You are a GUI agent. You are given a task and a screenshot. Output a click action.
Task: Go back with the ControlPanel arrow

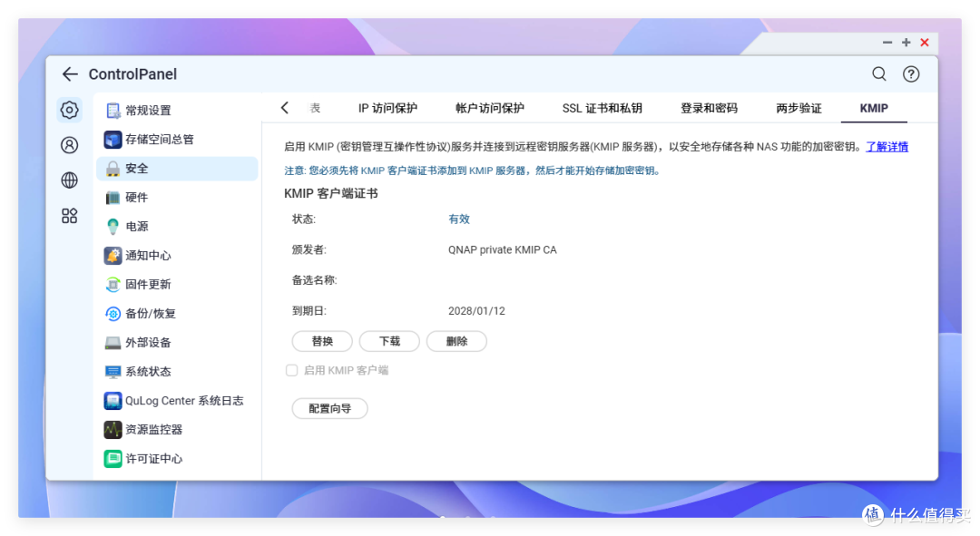click(x=70, y=74)
